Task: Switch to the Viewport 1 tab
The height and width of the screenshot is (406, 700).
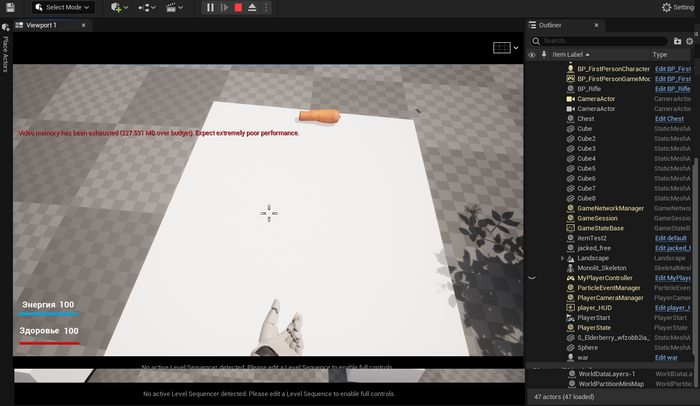Action: 41,25
